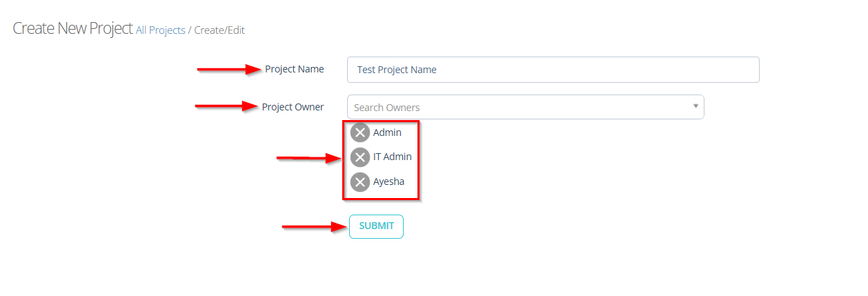Go to the All Projects breadcrumb link

[160, 30]
